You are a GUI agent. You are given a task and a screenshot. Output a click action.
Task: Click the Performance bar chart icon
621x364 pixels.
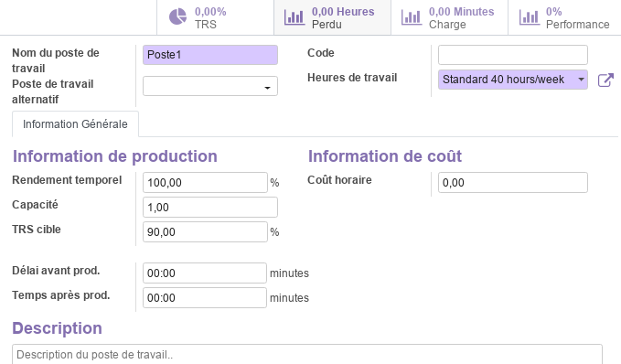(530, 17)
